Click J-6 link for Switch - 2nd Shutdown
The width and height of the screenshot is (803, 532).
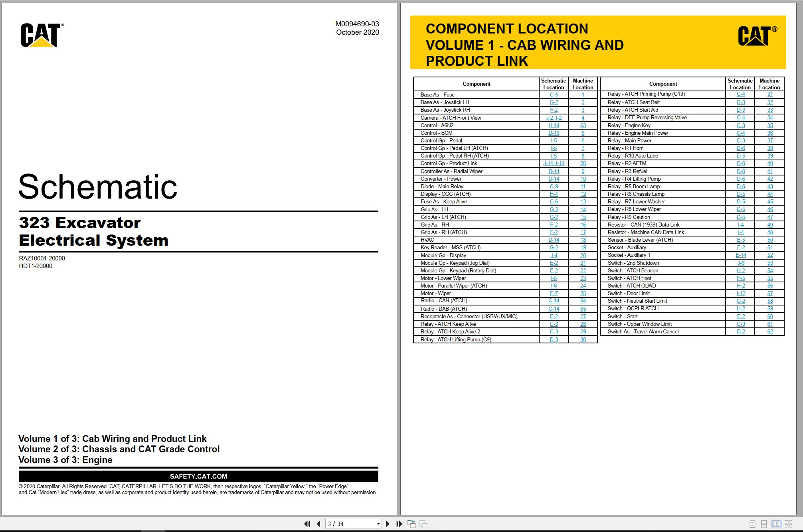(741, 263)
